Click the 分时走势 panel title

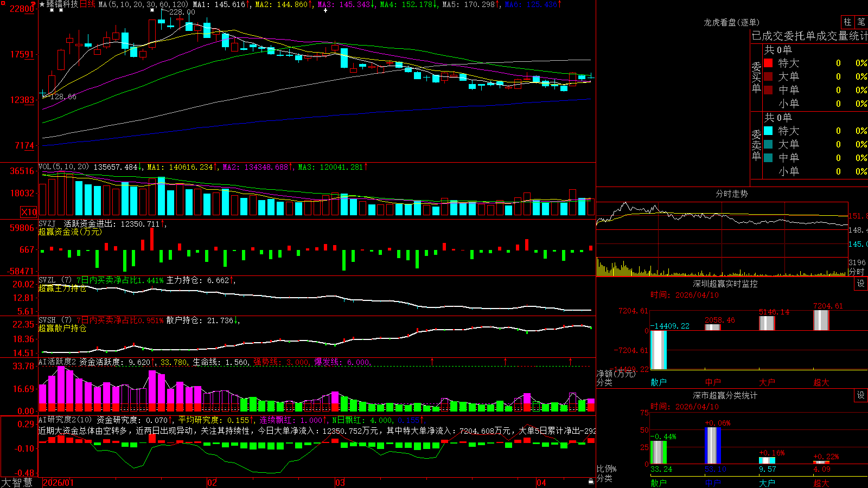tap(731, 194)
